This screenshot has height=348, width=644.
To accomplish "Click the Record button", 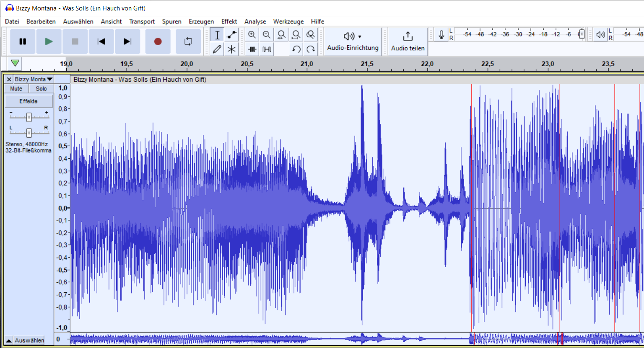I will point(158,41).
